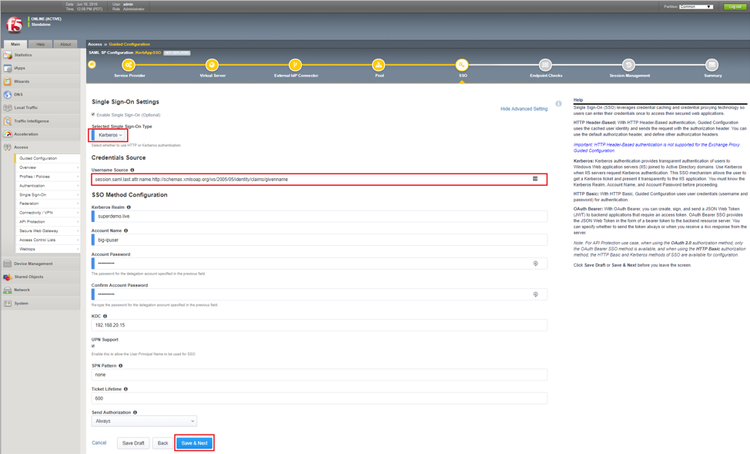Click the Hide Advanced Setting link
The image size is (750, 454).
click(524, 109)
